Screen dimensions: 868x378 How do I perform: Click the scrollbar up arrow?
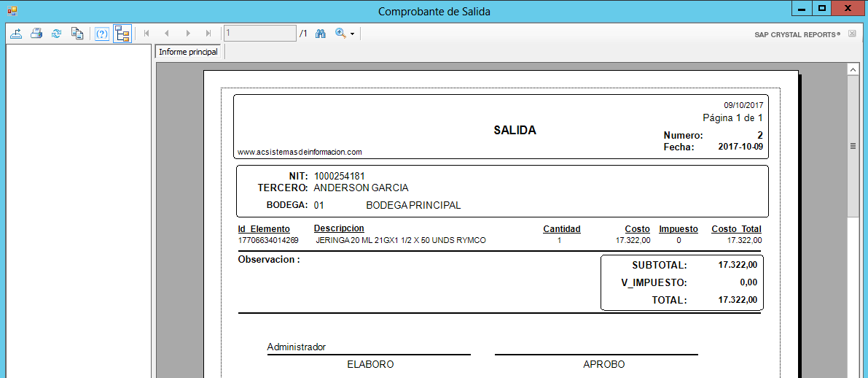851,69
